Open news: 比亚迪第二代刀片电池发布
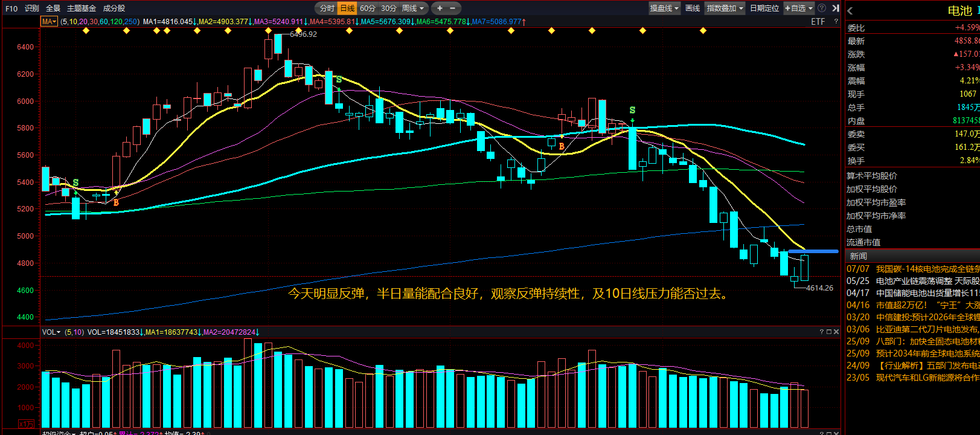This screenshot has width=980, height=435. 928,329
